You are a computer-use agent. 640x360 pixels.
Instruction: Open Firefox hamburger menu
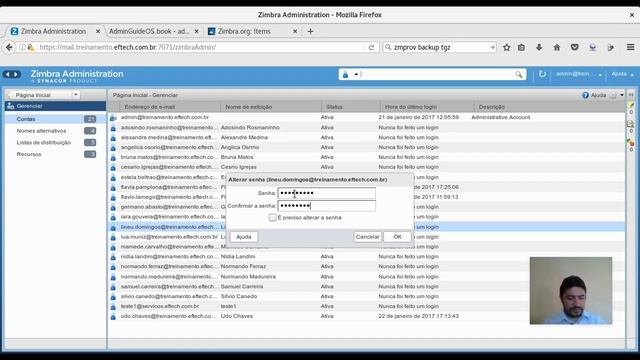(630, 47)
